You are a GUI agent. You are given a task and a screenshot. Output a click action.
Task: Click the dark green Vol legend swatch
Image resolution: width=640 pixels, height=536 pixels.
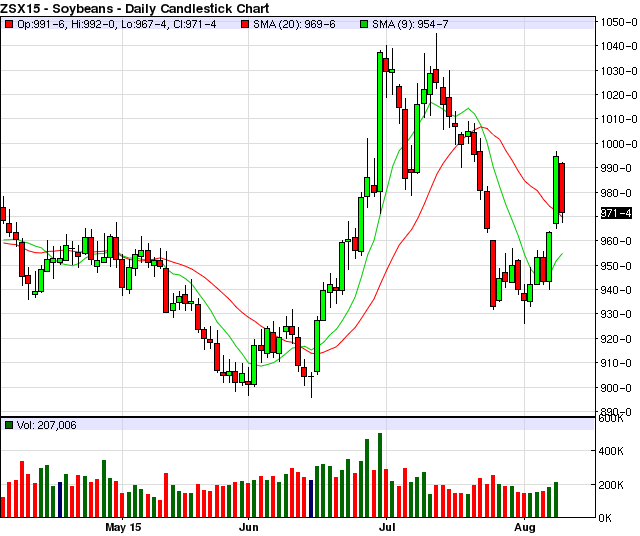(x=9, y=425)
